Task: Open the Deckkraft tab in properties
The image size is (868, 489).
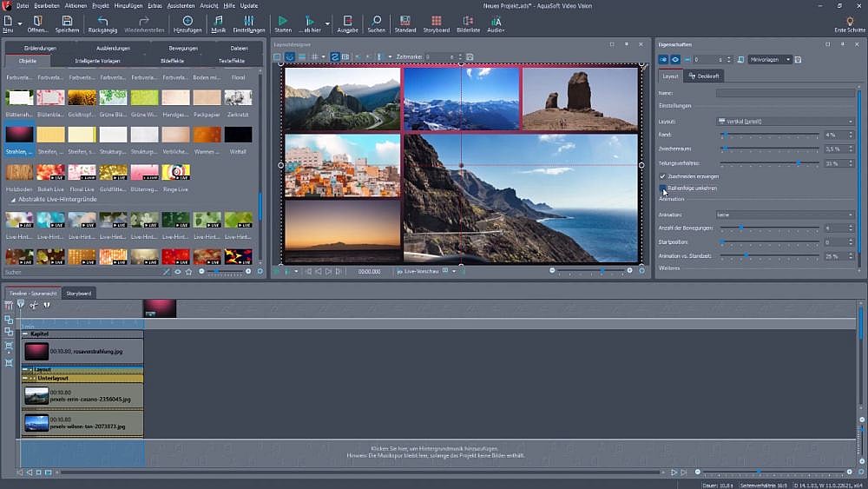Action: tap(705, 76)
